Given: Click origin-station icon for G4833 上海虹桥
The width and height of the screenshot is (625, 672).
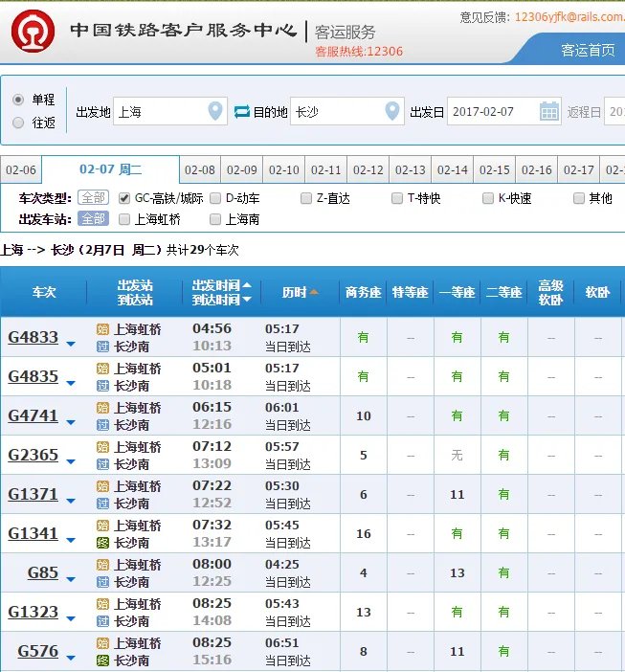Looking at the screenshot, I should [102, 329].
